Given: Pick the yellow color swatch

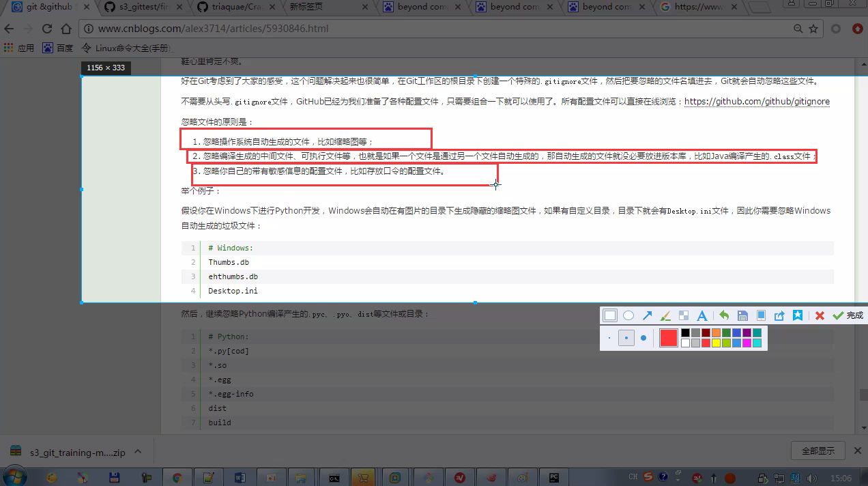Looking at the screenshot, I should tap(716, 343).
